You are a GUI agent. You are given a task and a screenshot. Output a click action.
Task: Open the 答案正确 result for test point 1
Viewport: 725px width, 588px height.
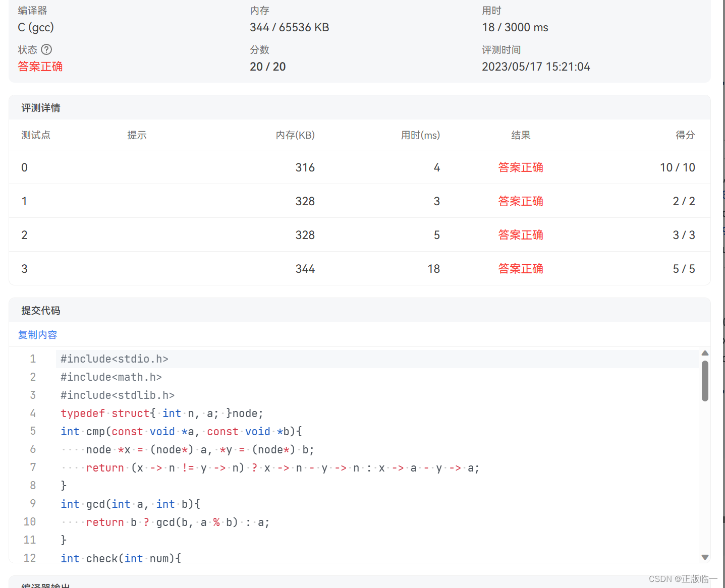tap(521, 201)
